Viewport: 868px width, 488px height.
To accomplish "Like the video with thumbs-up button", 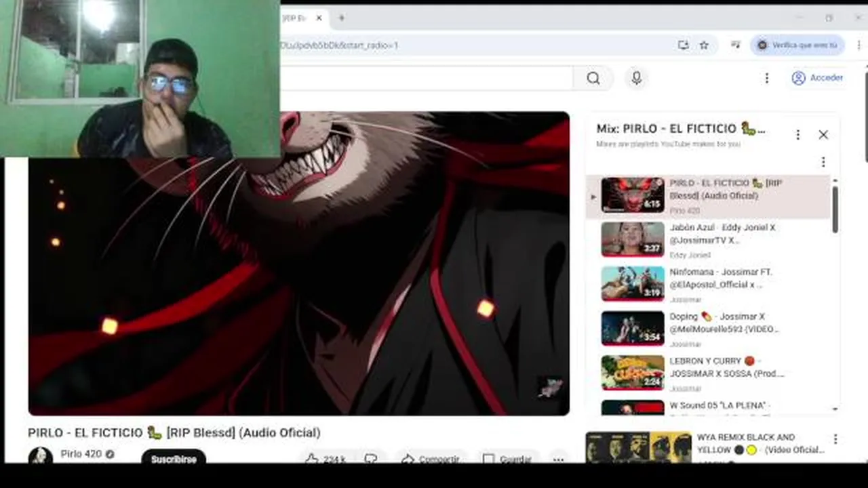I will click(x=325, y=459).
